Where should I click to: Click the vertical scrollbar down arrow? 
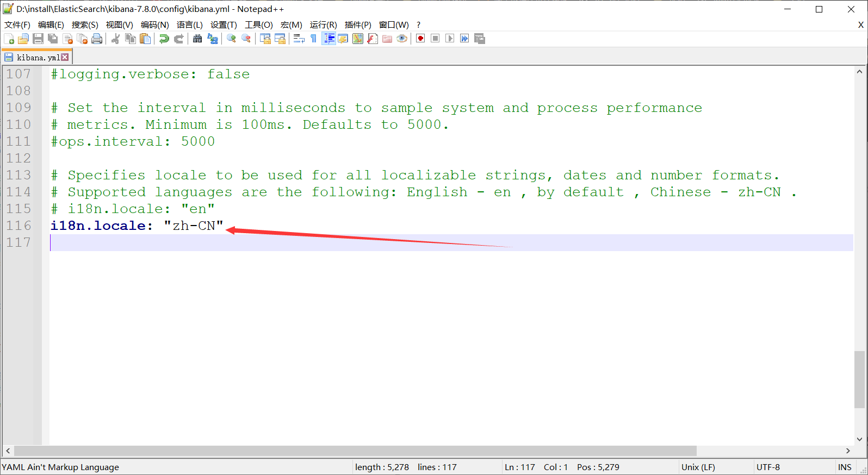[x=859, y=439]
